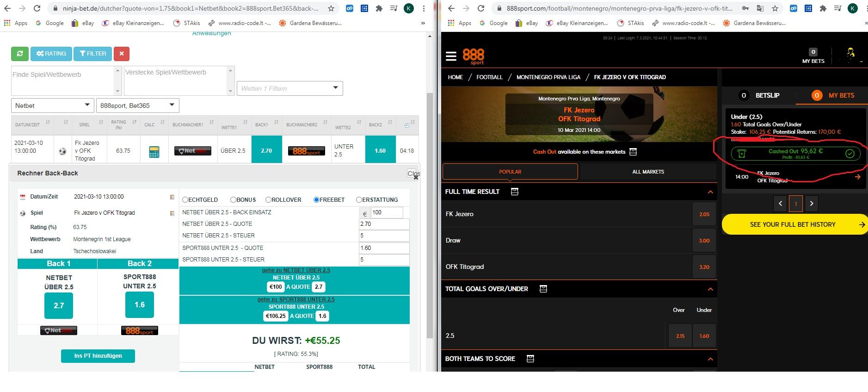868x392 pixels.
Task: Follow gehe zu NETBET ÜBER 2.5 link
Action: (x=296, y=270)
